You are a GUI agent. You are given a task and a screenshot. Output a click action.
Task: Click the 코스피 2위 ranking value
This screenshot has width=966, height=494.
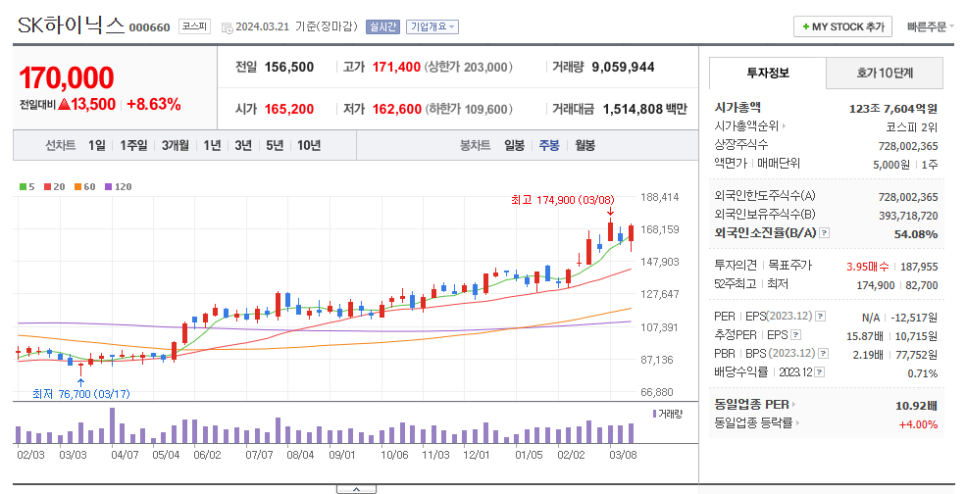(x=912, y=127)
